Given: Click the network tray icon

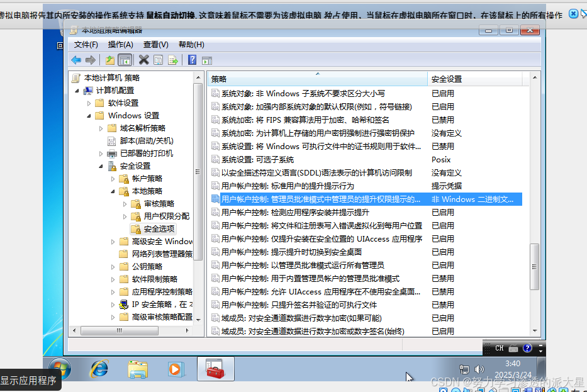Looking at the screenshot, I should [464, 369].
